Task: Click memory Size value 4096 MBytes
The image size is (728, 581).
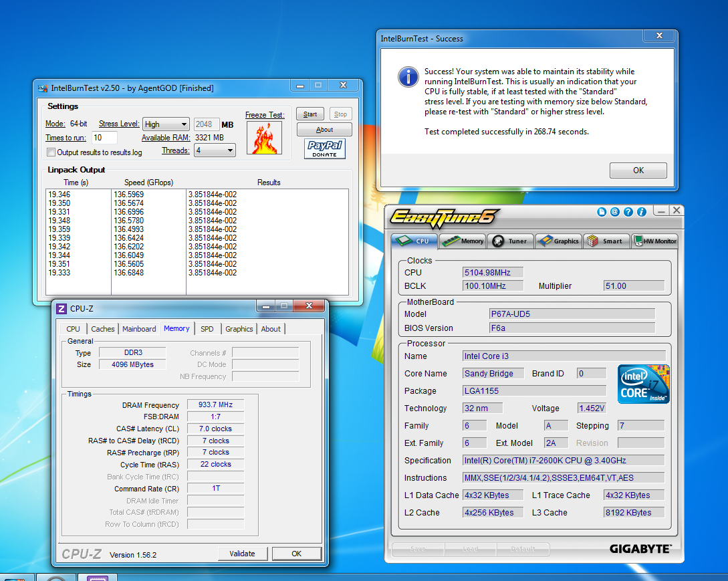Action: point(132,364)
